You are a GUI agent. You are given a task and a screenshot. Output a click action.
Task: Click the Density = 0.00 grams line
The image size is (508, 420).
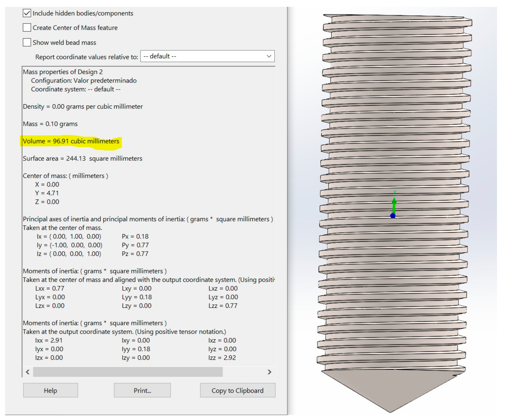(x=83, y=107)
